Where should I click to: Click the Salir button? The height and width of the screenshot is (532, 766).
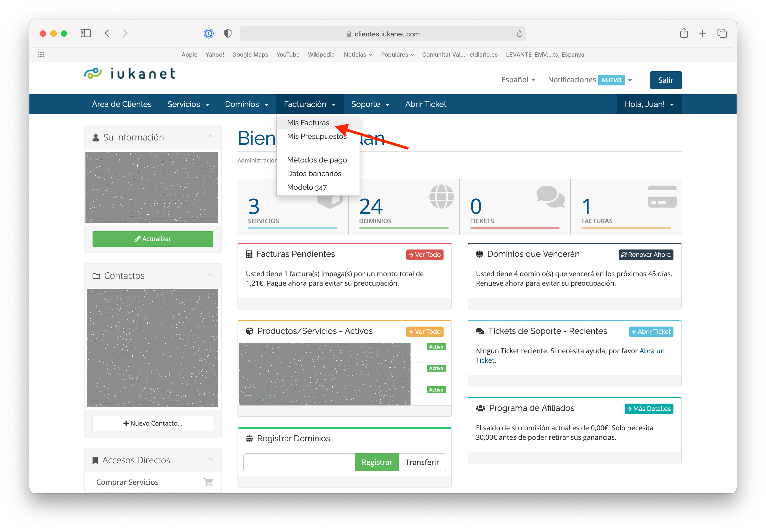(x=666, y=80)
